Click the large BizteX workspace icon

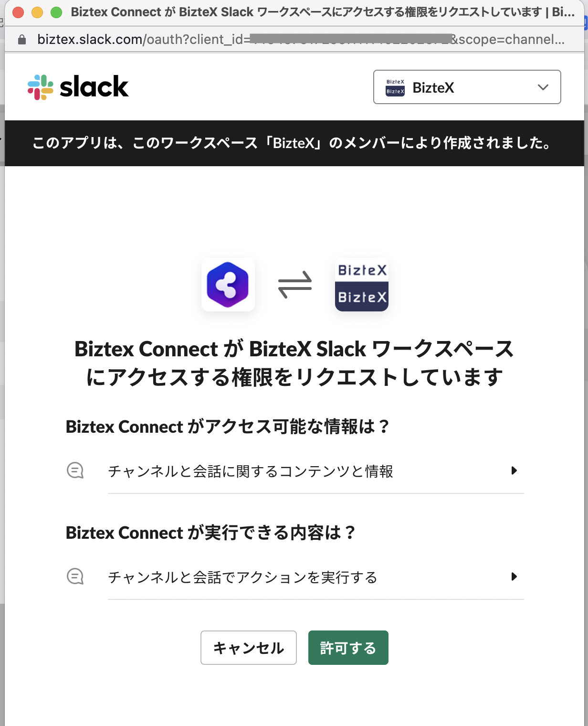click(x=362, y=285)
